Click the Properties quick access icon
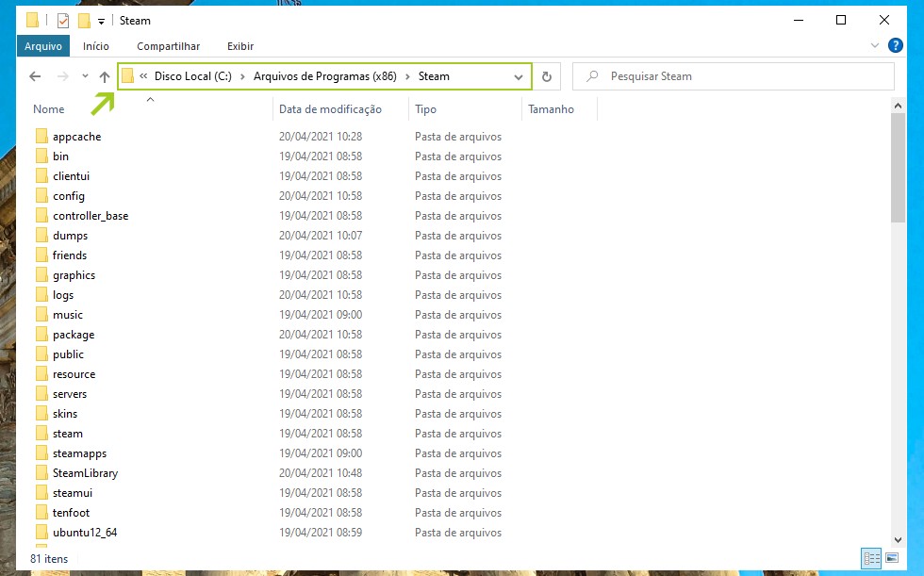The width and height of the screenshot is (924, 576). click(63, 20)
